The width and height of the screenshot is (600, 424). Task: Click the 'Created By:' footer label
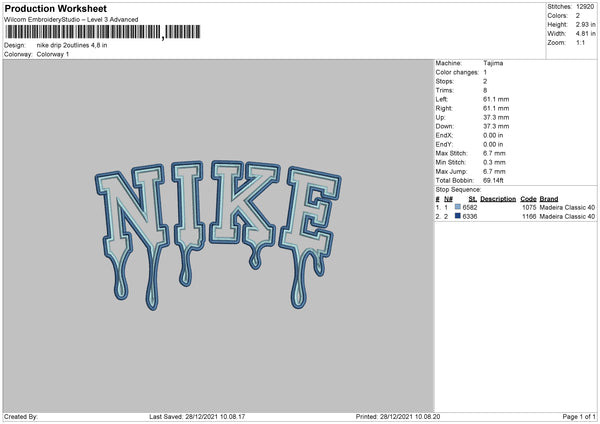click(x=21, y=417)
